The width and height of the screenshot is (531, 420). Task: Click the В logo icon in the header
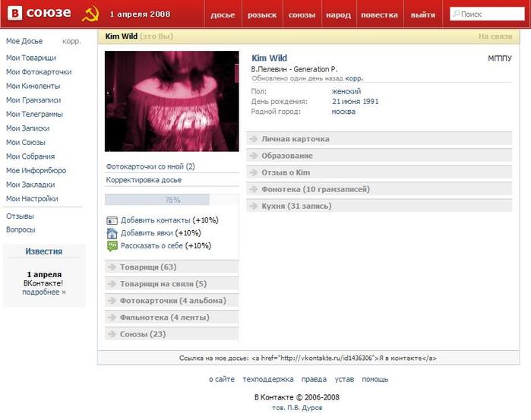[x=15, y=13]
